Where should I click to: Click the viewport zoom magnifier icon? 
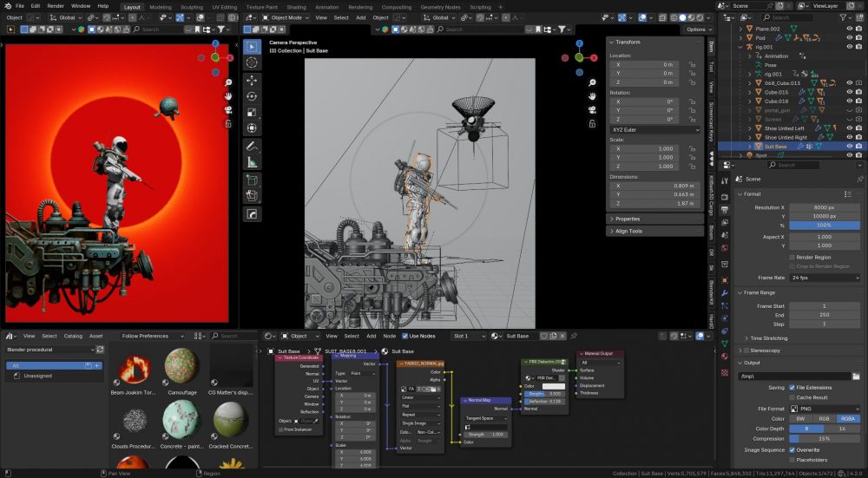tap(591, 81)
